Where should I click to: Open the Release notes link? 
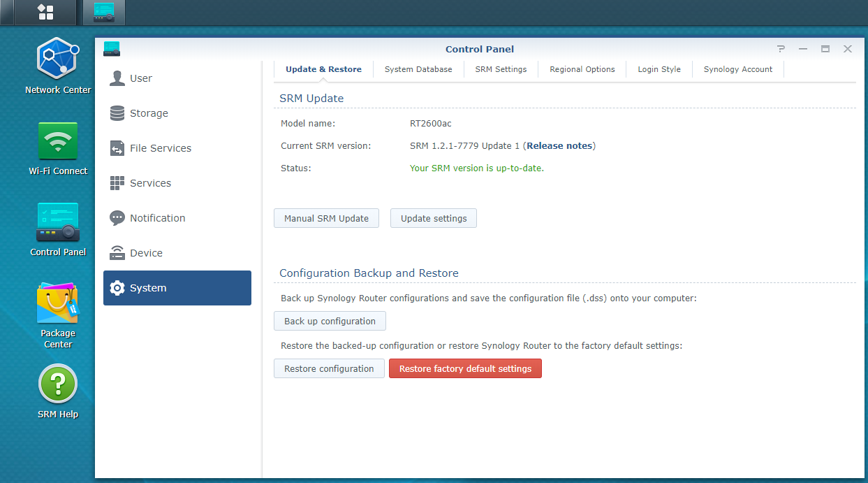[x=559, y=146]
